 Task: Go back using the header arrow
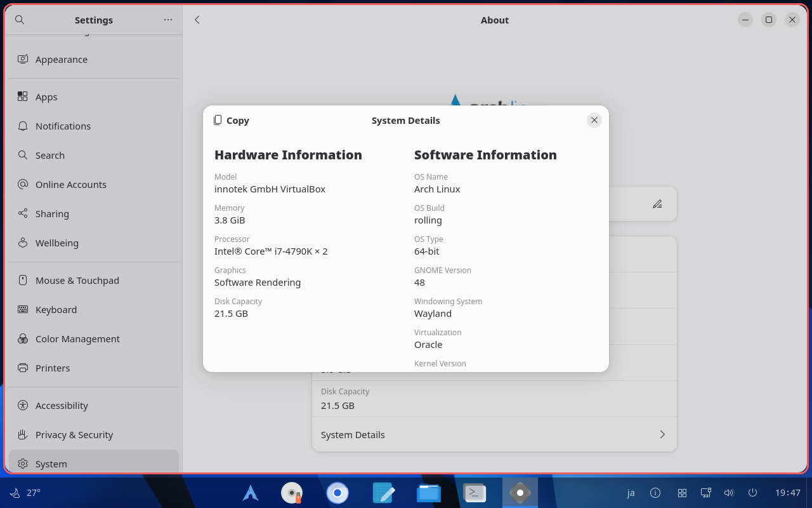[197, 20]
